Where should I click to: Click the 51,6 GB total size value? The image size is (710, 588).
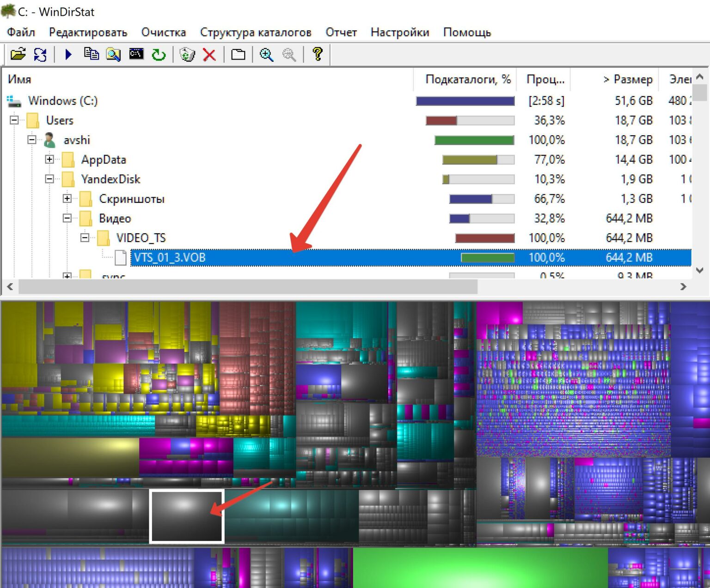(x=633, y=101)
